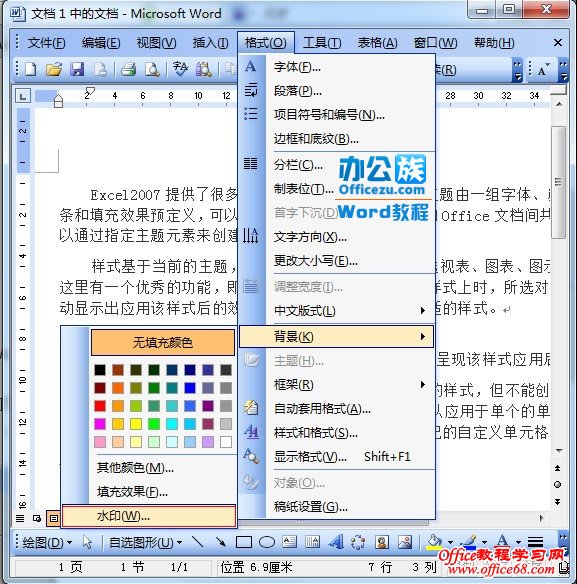Click the Select Objects pointer icon

(87, 542)
